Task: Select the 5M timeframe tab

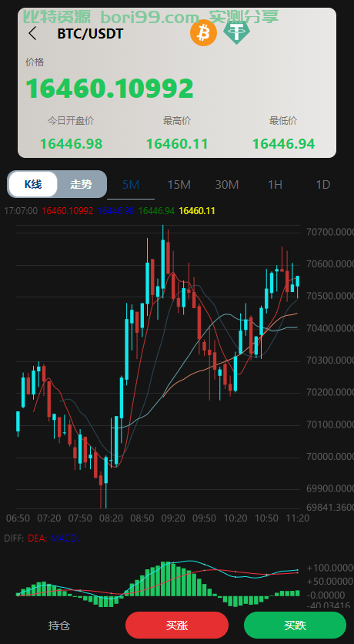Action: [x=131, y=185]
